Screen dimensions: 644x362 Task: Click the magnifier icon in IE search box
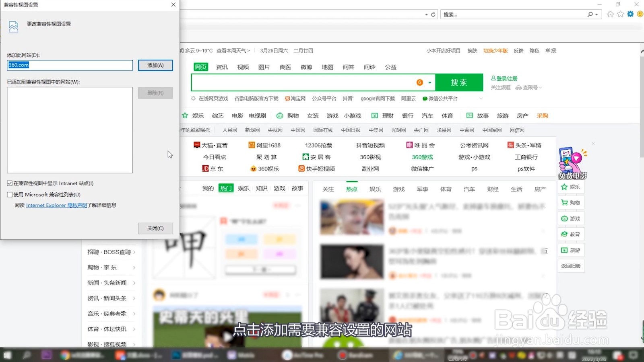590,14
